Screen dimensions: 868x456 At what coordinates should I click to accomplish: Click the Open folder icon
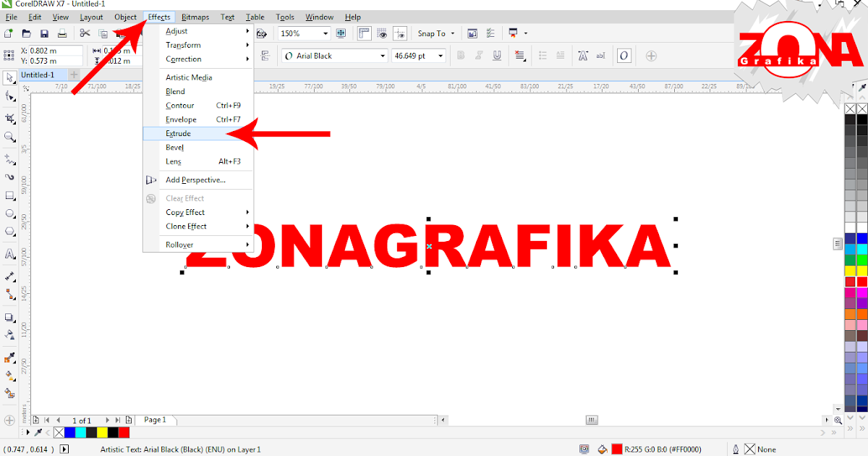click(26, 33)
